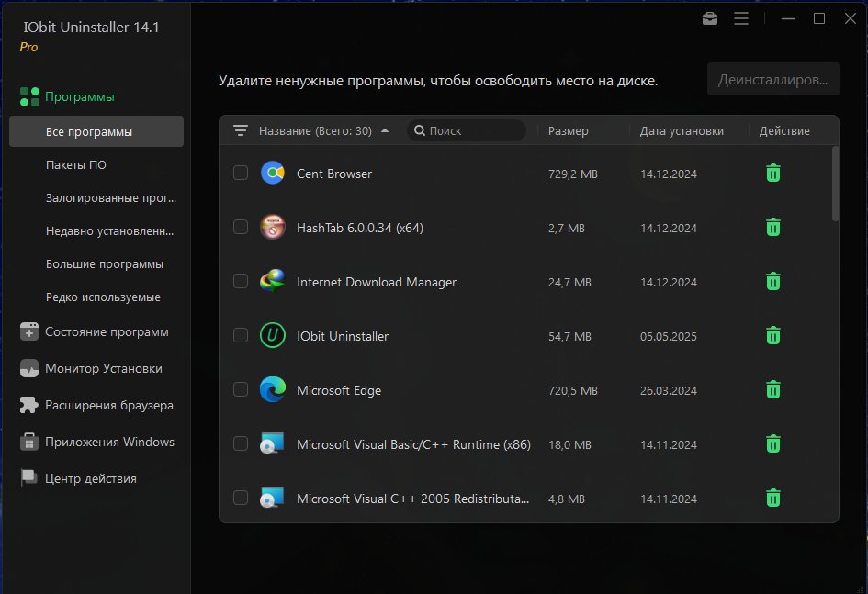This screenshot has height=594, width=868.
Task: Uninstall HashTab via its green trash icon
Action: [x=772, y=228]
